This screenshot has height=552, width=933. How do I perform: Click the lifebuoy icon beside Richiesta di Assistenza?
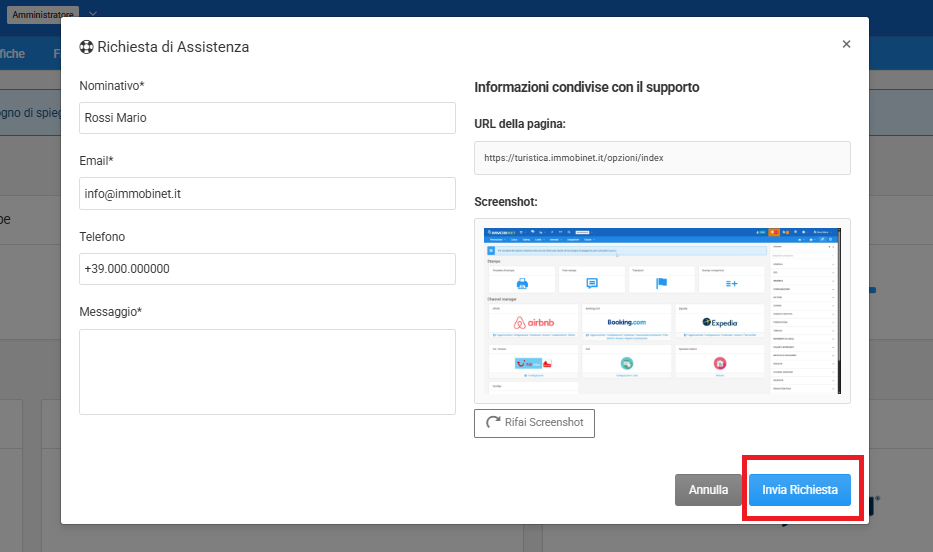pyautogui.click(x=86, y=47)
